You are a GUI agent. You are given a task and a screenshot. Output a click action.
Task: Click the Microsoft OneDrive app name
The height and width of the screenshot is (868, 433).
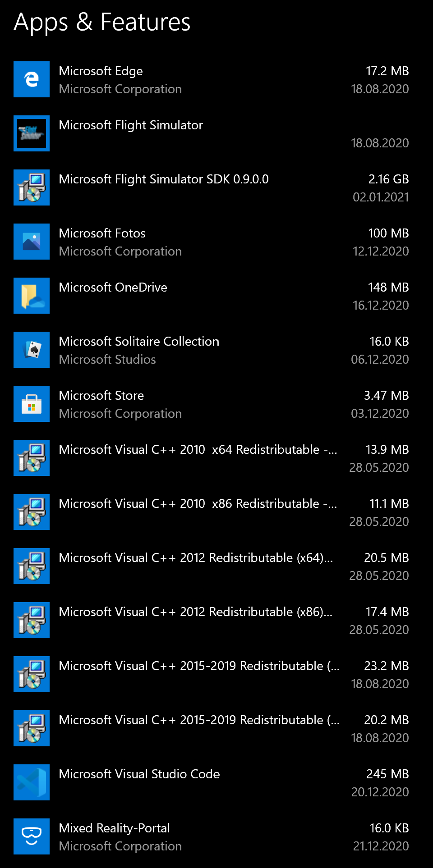pos(113,288)
